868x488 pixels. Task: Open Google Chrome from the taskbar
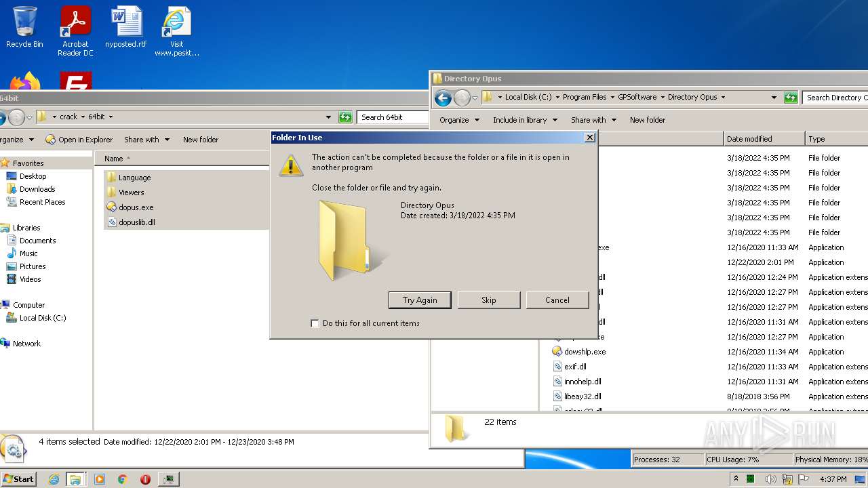[x=123, y=479]
